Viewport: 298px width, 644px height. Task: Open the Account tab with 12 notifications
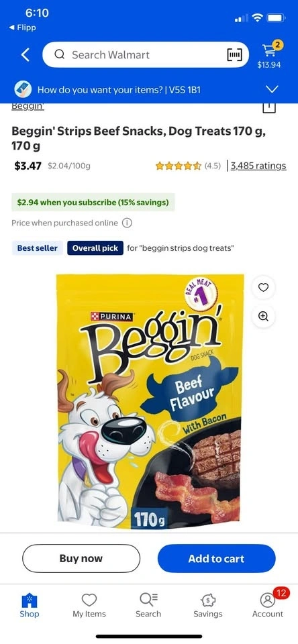268,606
